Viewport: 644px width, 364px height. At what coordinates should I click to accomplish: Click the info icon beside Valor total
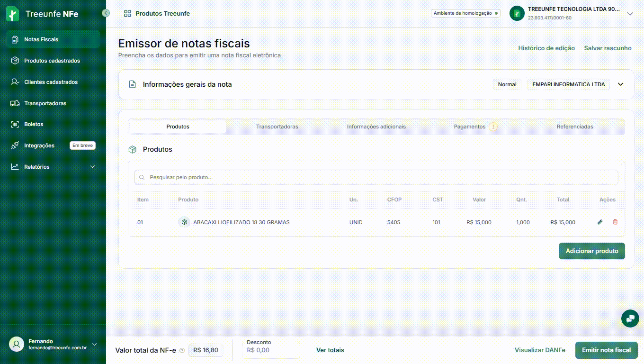tap(182, 351)
